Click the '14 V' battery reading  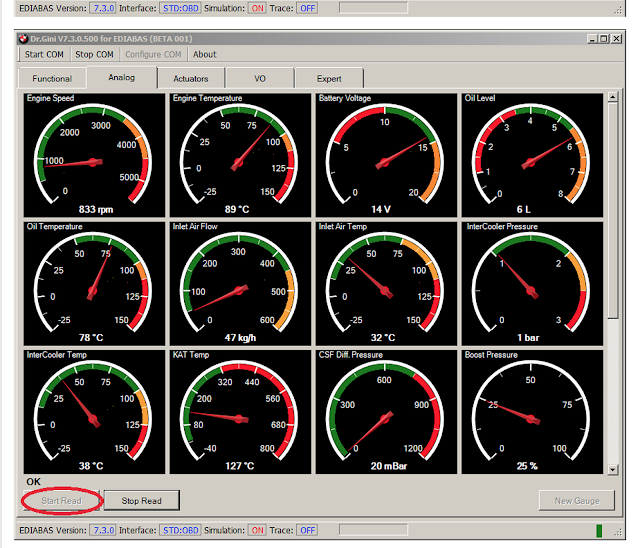pos(381,209)
